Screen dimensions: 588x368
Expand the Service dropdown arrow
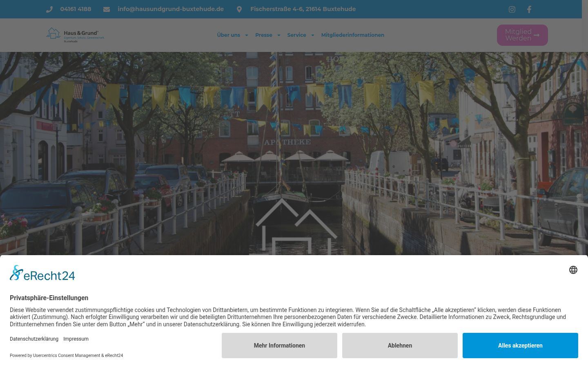(x=312, y=35)
